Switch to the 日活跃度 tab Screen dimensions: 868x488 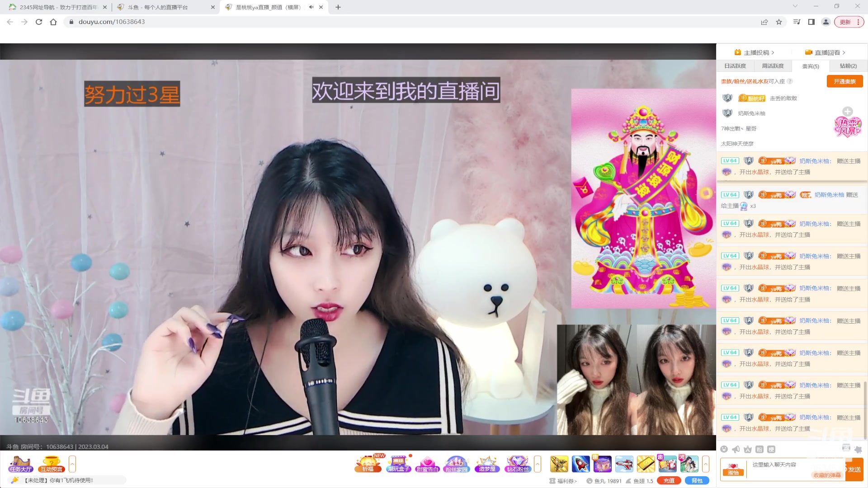click(735, 66)
